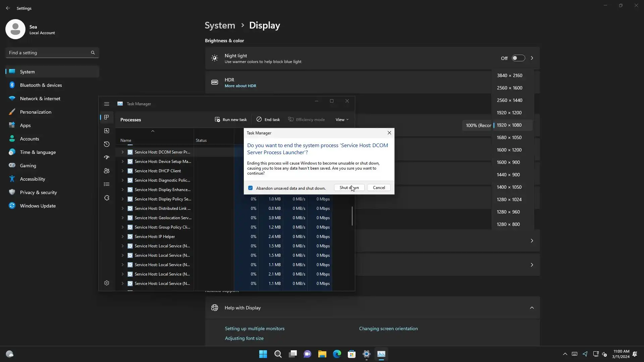Open the View dropdown in Task Manager
Screen dimensions: 644x362
342,120
